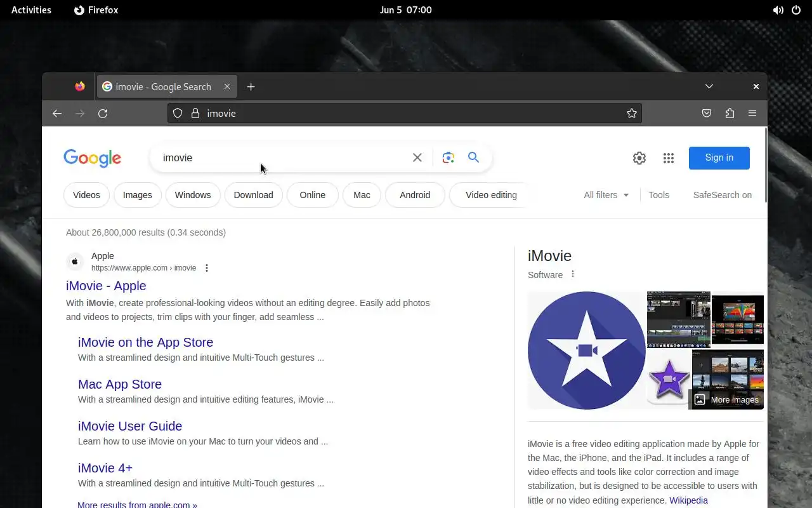Image resolution: width=812 pixels, height=508 pixels.
Task: Click More results from apple.com
Action: tap(137, 504)
